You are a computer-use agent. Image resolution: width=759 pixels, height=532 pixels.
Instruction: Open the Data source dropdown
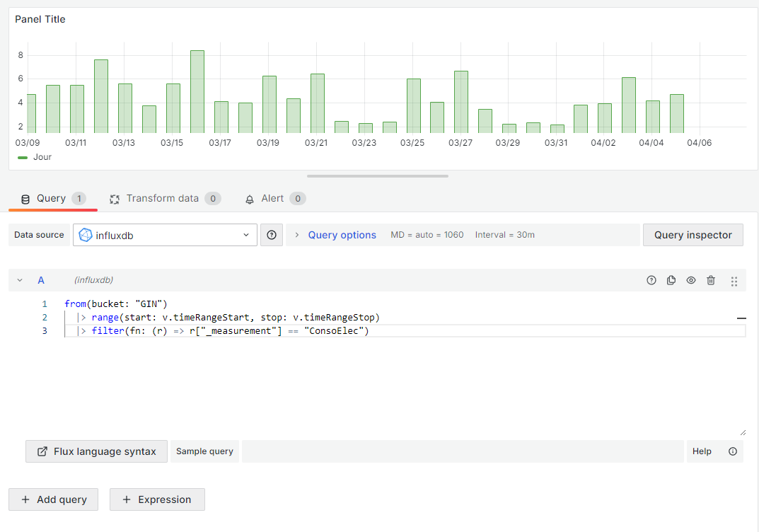click(x=165, y=234)
